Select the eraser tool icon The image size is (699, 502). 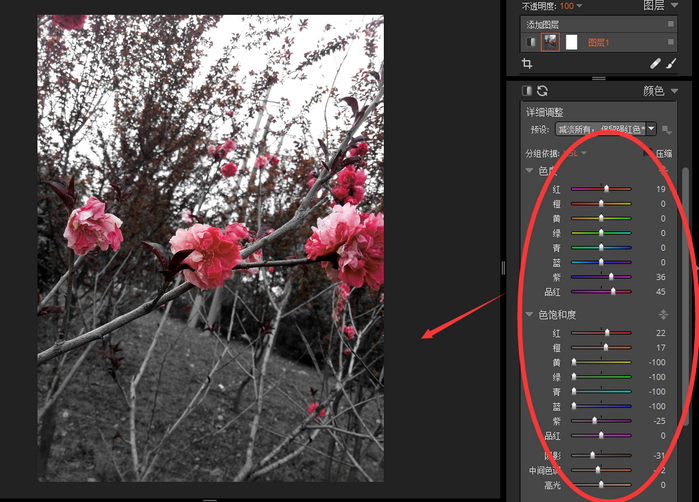tap(655, 63)
